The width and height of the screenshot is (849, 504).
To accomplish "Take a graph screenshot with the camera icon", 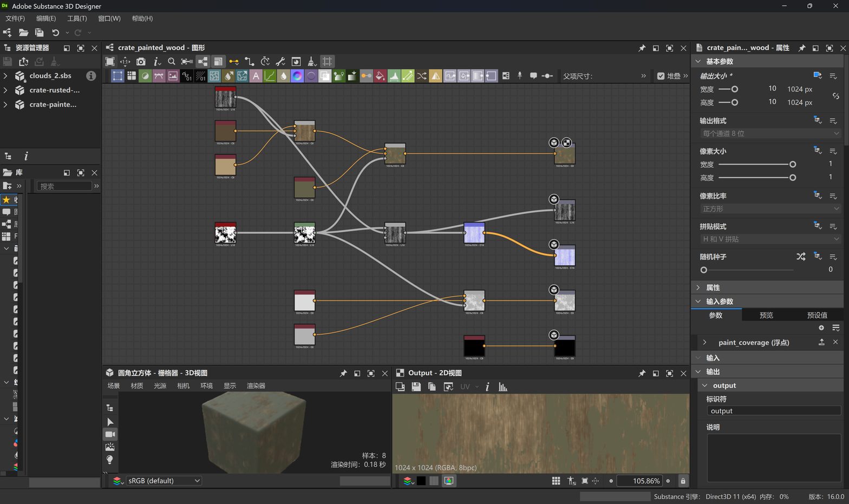I will (x=141, y=62).
